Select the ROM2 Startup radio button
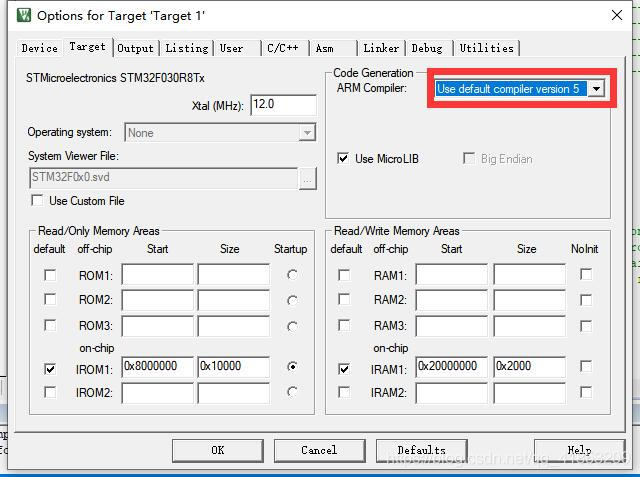Screen dimensions: 640x477 (x=292, y=301)
